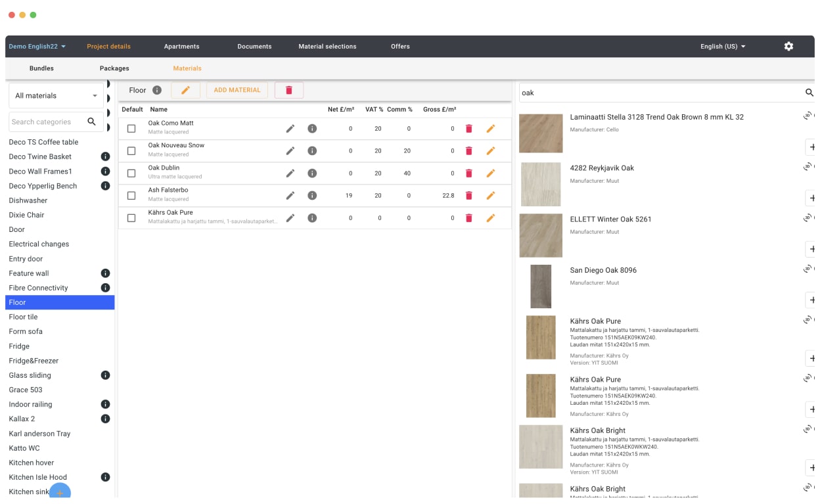The height and width of the screenshot is (504, 820).
Task: Open Project details tab
Action: [108, 47]
